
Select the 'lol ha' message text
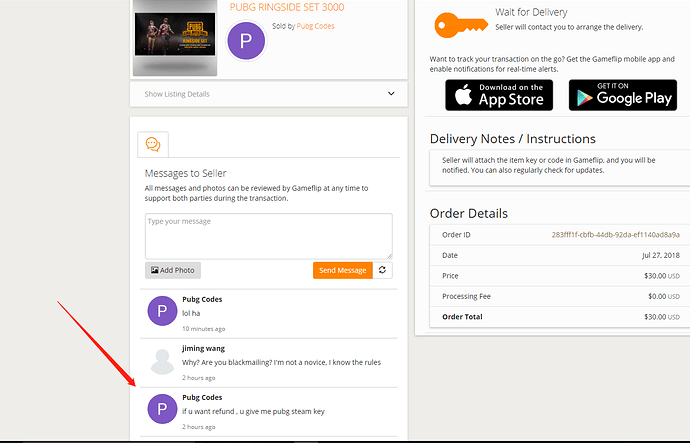(191, 313)
